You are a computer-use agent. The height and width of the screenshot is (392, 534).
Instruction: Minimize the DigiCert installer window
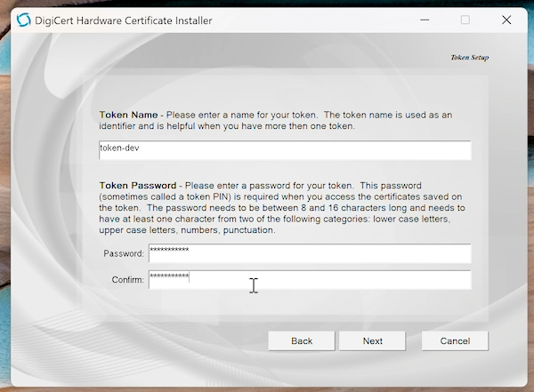click(x=424, y=20)
